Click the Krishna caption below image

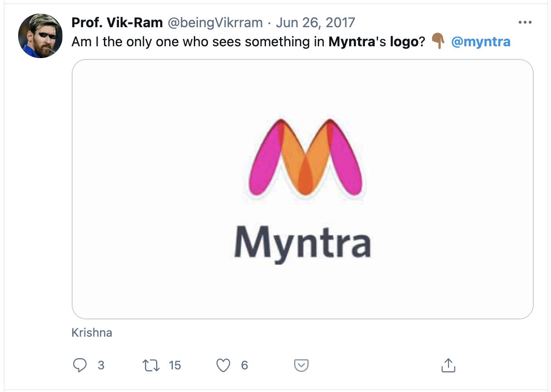point(92,333)
